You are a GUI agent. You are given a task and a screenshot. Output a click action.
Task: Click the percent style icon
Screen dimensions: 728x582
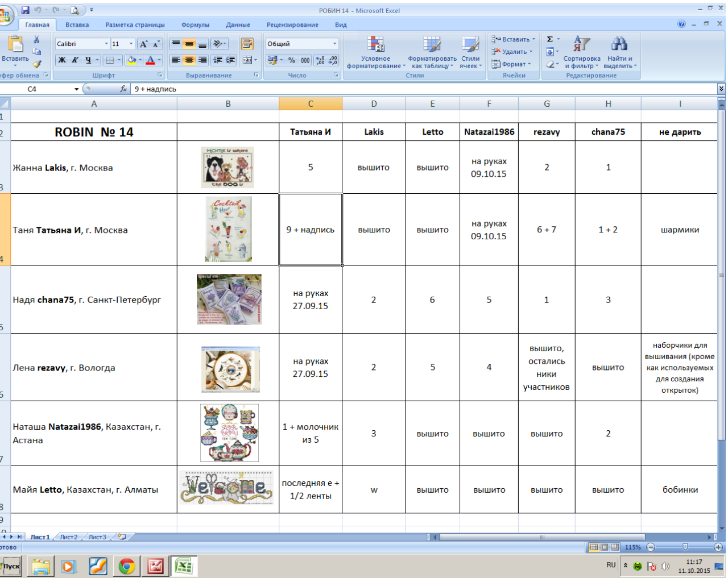291,60
